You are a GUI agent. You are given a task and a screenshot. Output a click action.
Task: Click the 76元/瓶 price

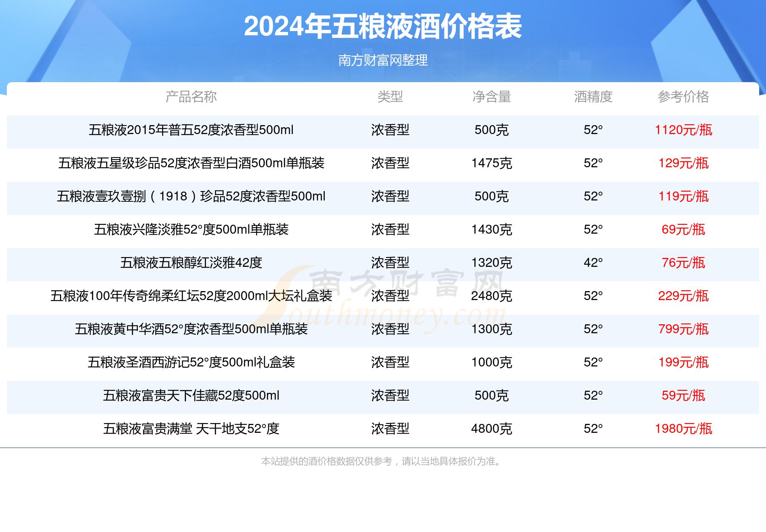(683, 263)
